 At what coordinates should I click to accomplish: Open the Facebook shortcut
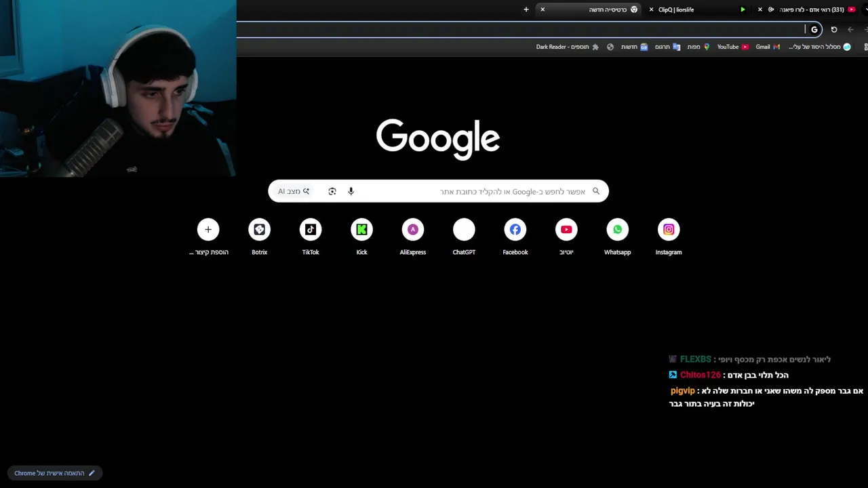pyautogui.click(x=515, y=237)
